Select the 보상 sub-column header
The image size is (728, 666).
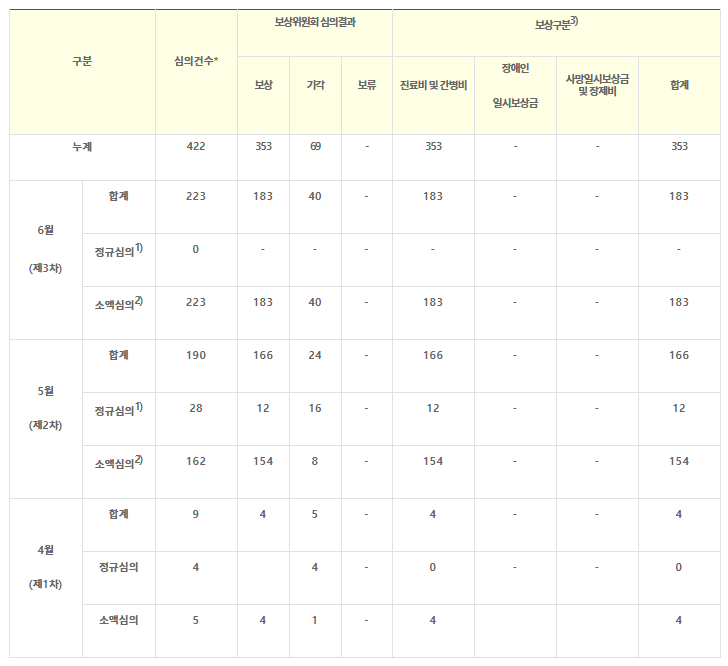tap(263, 85)
